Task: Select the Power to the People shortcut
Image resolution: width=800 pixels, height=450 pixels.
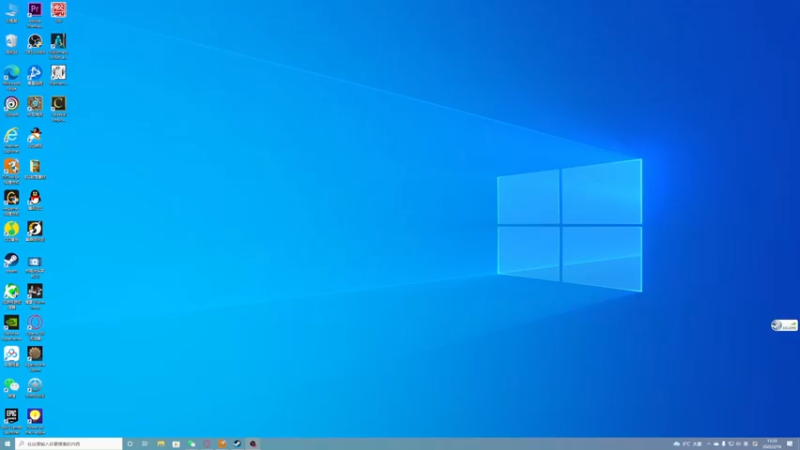Action: 35,421
